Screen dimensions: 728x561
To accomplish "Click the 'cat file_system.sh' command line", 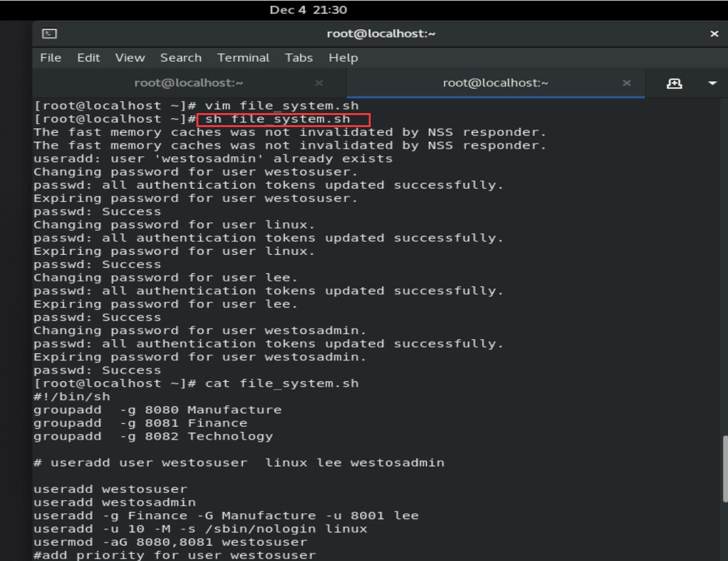I will click(x=196, y=383).
